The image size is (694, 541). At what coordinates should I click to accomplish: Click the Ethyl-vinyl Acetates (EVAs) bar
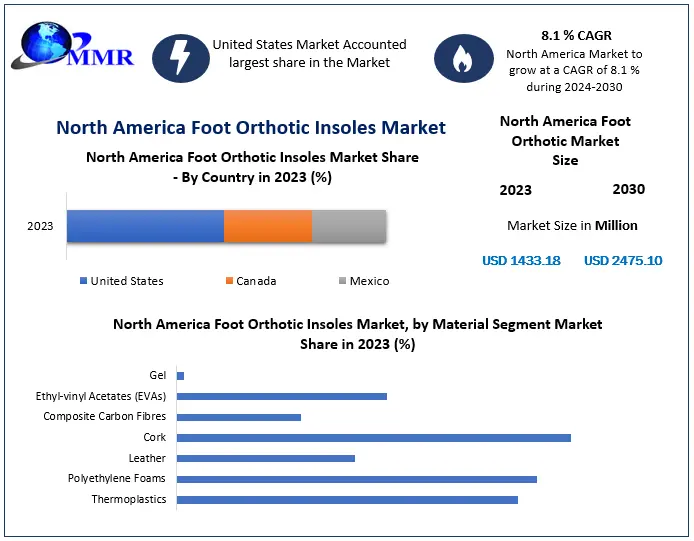(x=282, y=396)
